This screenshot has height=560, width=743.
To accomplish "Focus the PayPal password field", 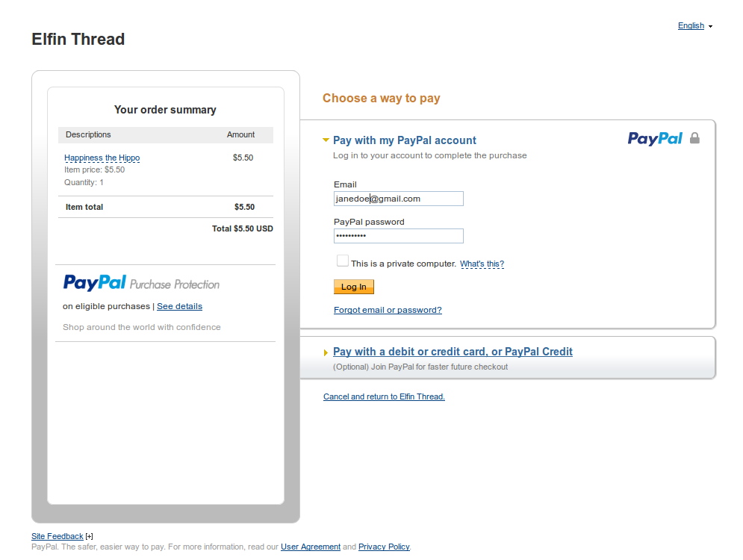I will pos(399,236).
